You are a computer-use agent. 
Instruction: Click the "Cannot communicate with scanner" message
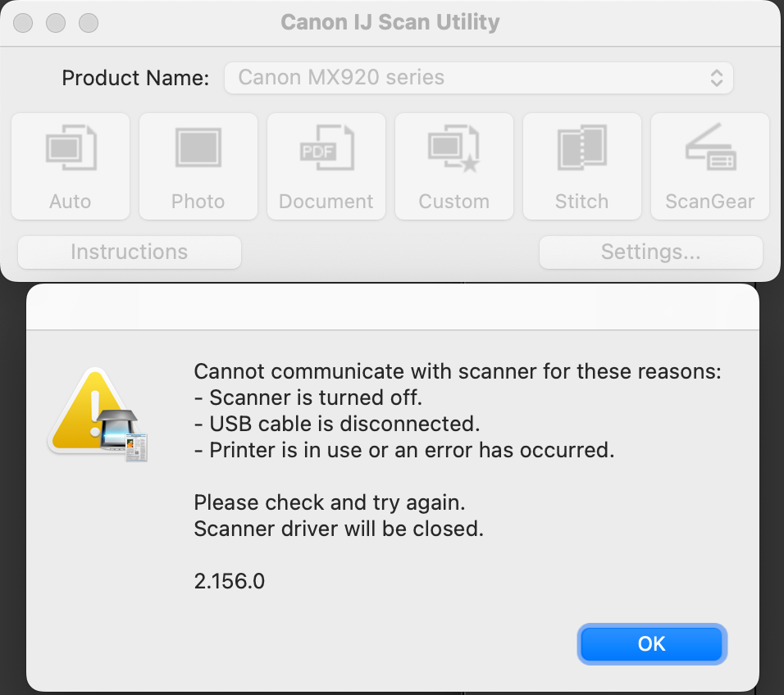coord(457,371)
